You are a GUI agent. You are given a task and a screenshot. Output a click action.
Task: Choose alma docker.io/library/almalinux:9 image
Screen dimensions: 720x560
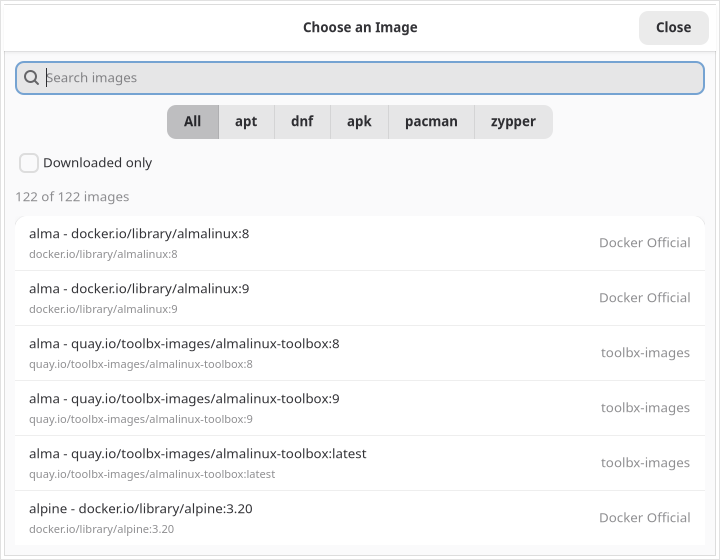(x=360, y=298)
